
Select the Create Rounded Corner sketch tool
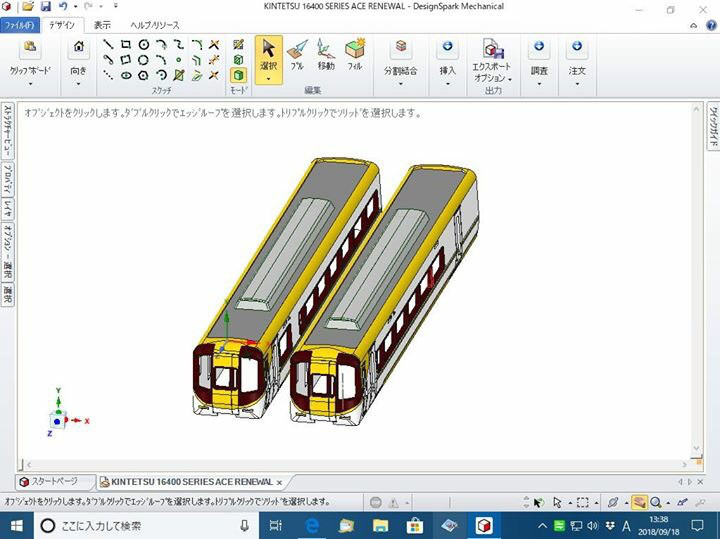[197, 45]
